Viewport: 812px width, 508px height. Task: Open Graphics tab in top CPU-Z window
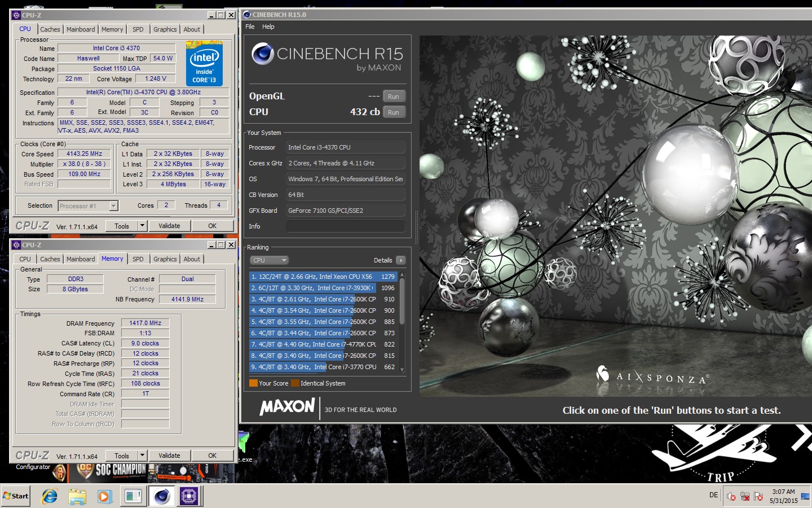[x=165, y=29]
